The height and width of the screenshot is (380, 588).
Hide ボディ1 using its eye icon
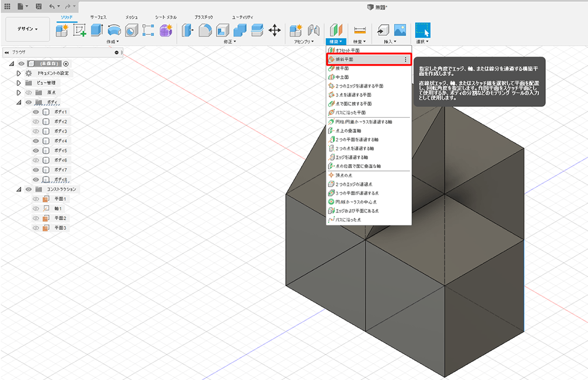[36, 112]
